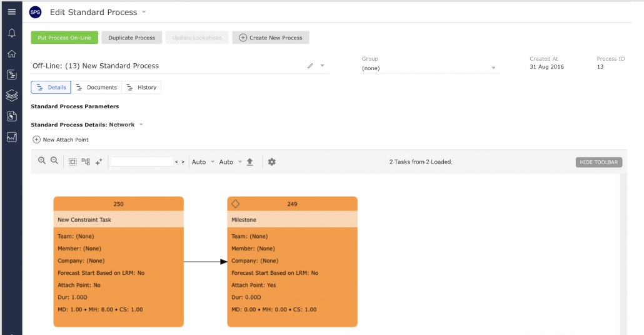The height and width of the screenshot is (335, 644).
Task: Click the milestone diamond icon on task 249
Action: (235, 204)
